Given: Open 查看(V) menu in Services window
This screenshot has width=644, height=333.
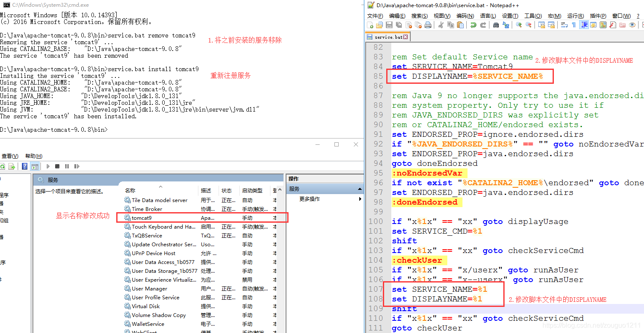Looking at the screenshot, I should click(x=10, y=156).
